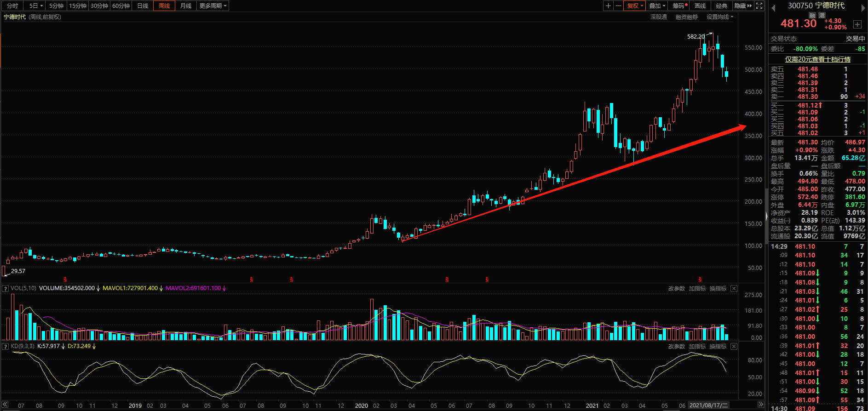Go to previous stock arrow

(x=773, y=7)
